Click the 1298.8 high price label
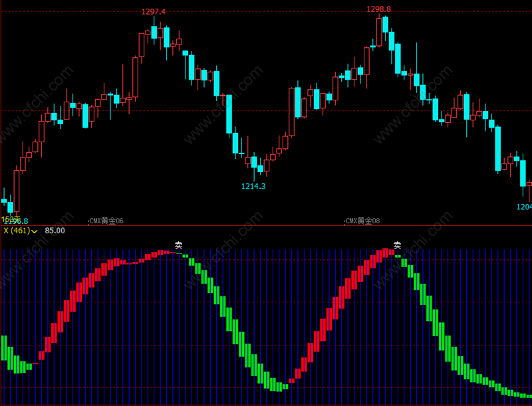This screenshot has width=532, height=406. point(378,9)
